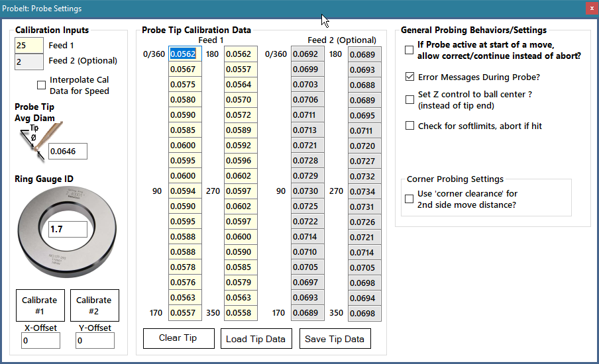Image resolution: width=599 pixels, height=364 pixels.
Task: Enable Set Z control to ball center
Action: [409, 99]
